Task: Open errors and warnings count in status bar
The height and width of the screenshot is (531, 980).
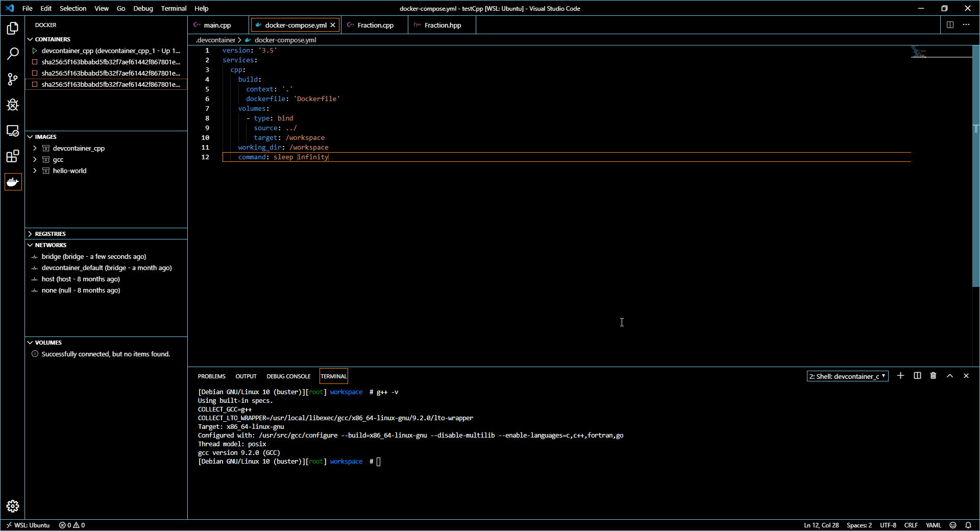Action: pos(72,525)
